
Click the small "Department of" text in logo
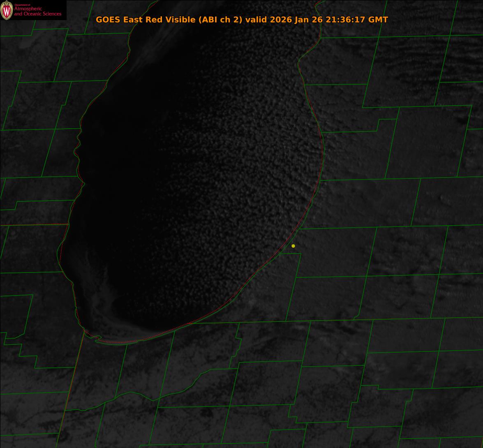pyautogui.click(x=22, y=5)
